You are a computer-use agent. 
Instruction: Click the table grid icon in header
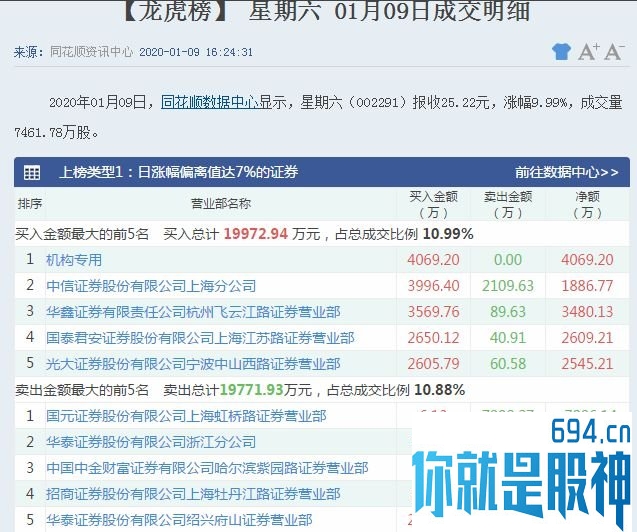coord(32,173)
